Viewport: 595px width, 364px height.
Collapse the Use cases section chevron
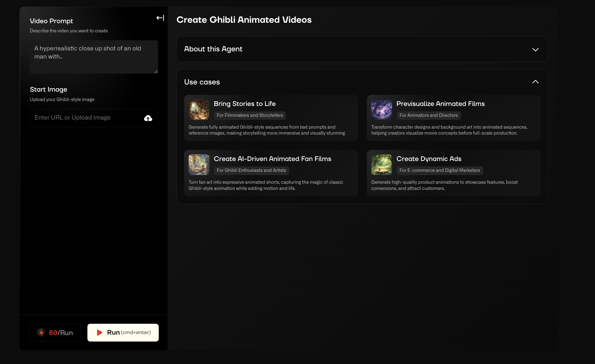point(535,82)
